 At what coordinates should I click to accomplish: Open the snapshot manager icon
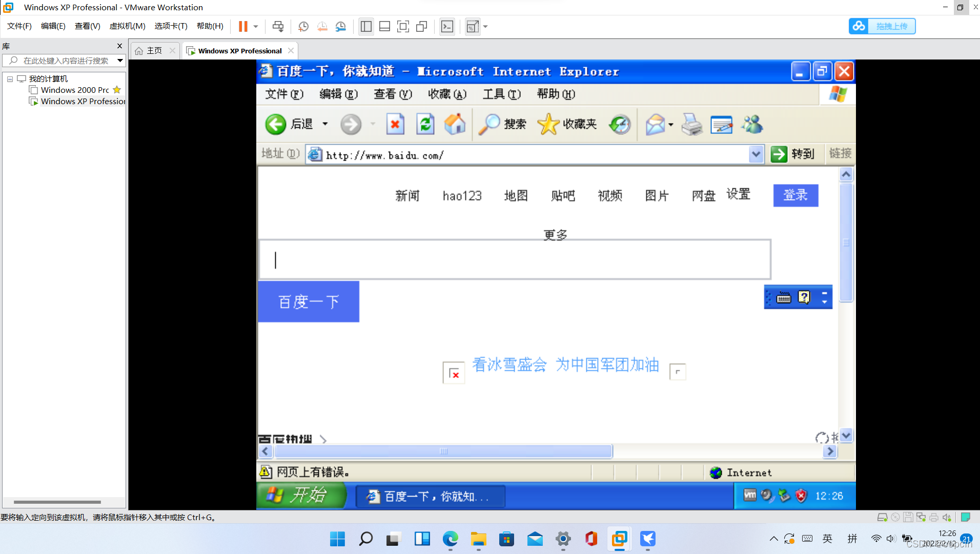pos(341,26)
